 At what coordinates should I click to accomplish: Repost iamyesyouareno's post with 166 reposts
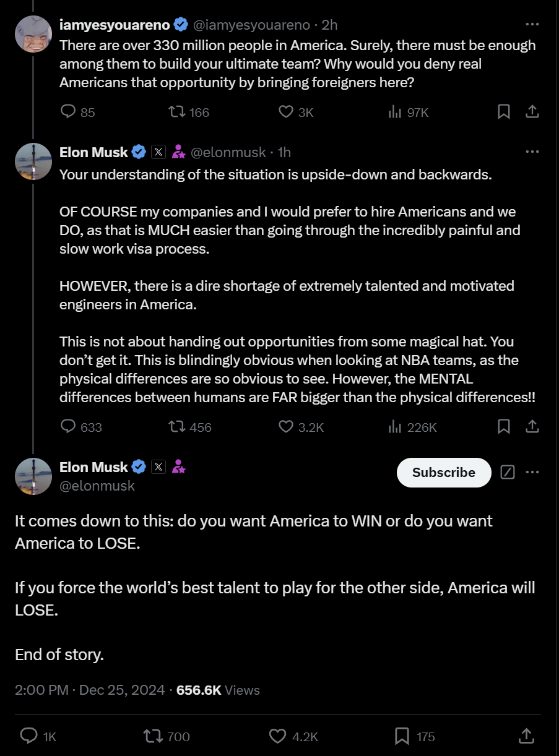pos(178,112)
